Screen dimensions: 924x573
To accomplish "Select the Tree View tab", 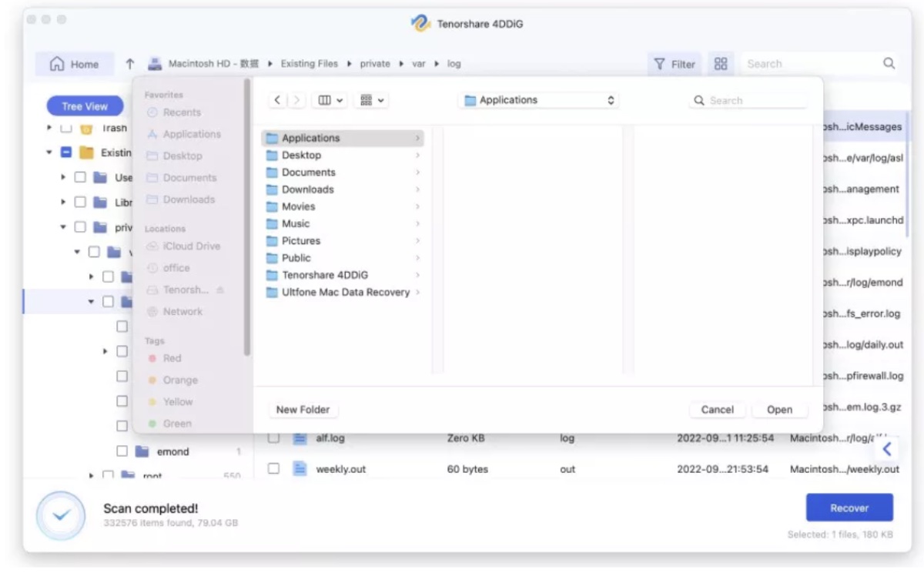I will tap(85, 106).
